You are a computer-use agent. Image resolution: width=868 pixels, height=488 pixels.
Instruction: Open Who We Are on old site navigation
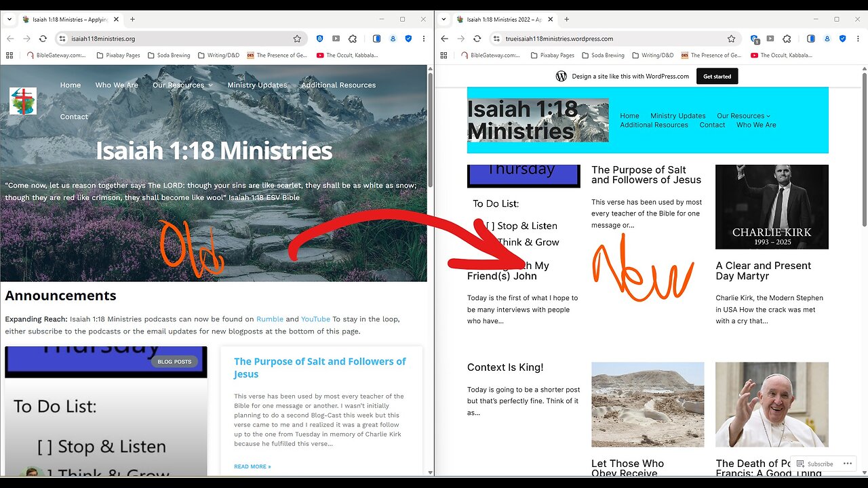tap(117, 85)
